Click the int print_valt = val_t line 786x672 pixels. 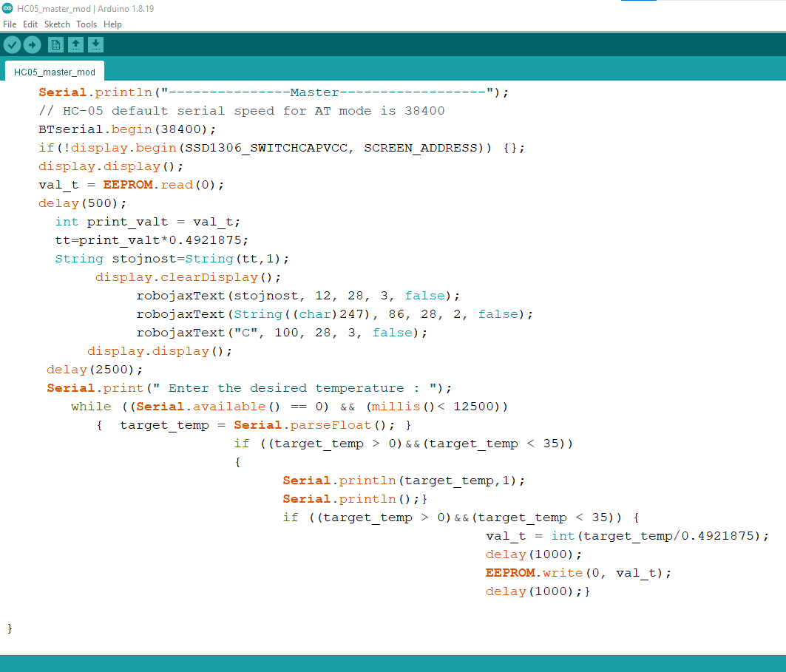(x=148, y=222)
